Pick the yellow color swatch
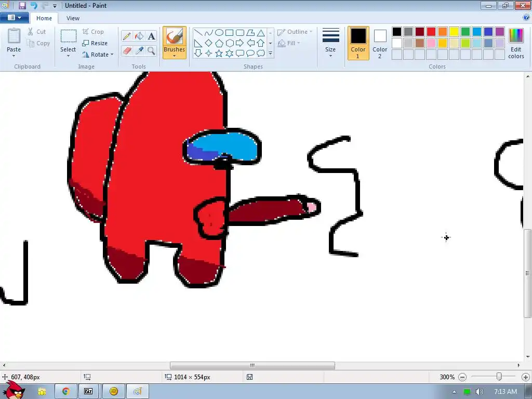Viewport: 532px width, 399px height. (x=454, y=32)
